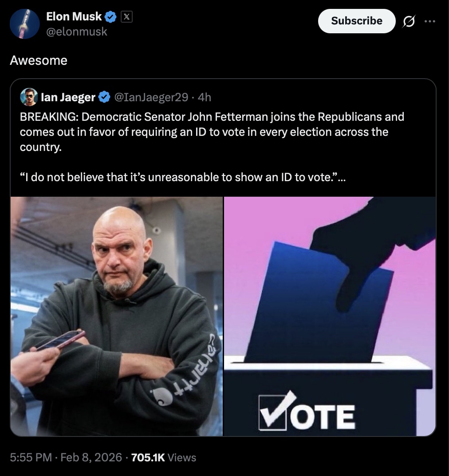The height and width of the screenshot is (476, 449).
Task: Click the Grok slashed-circle icon
Action: pos(409,21)
